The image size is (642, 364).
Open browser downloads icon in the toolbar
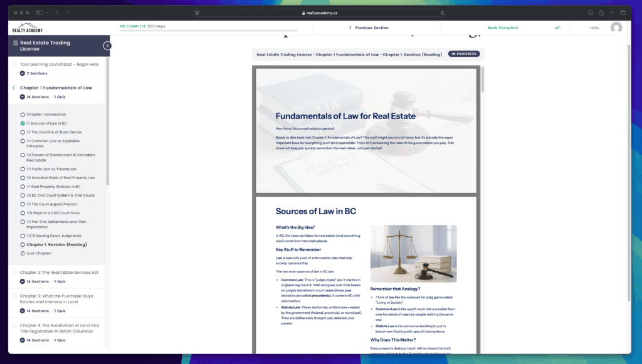tap(589, 12)
